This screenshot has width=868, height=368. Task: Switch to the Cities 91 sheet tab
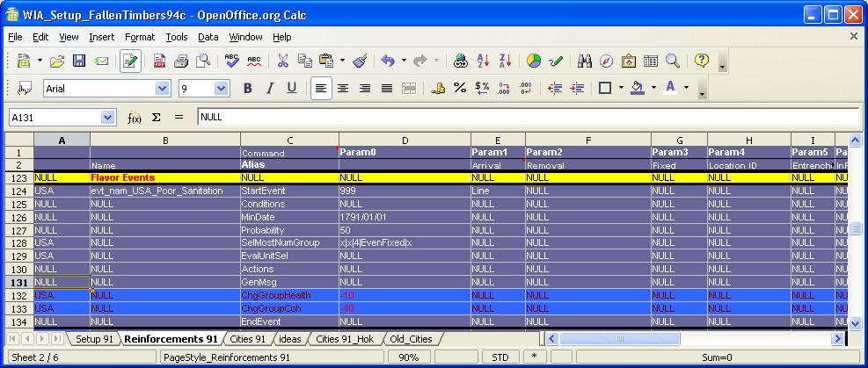[246, 339]
